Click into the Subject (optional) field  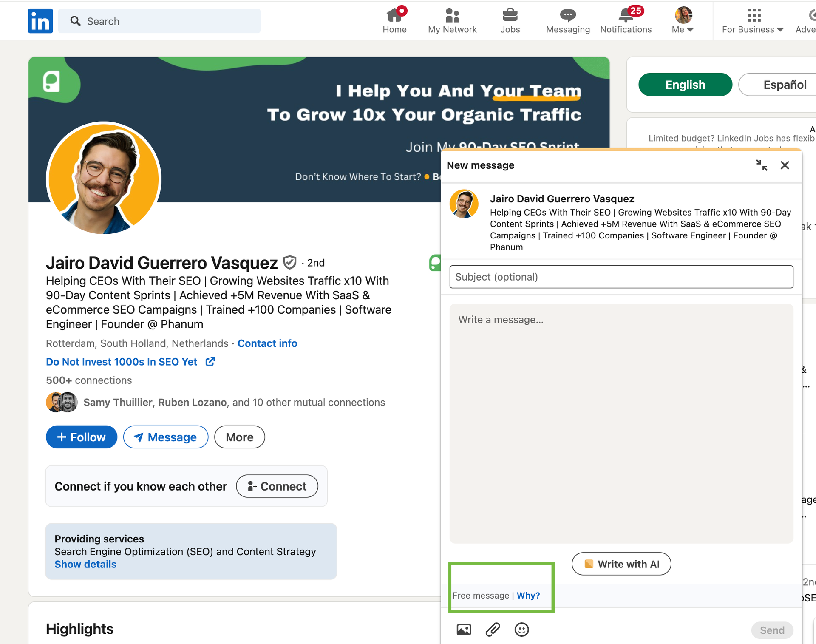click(x=621, y=277)
